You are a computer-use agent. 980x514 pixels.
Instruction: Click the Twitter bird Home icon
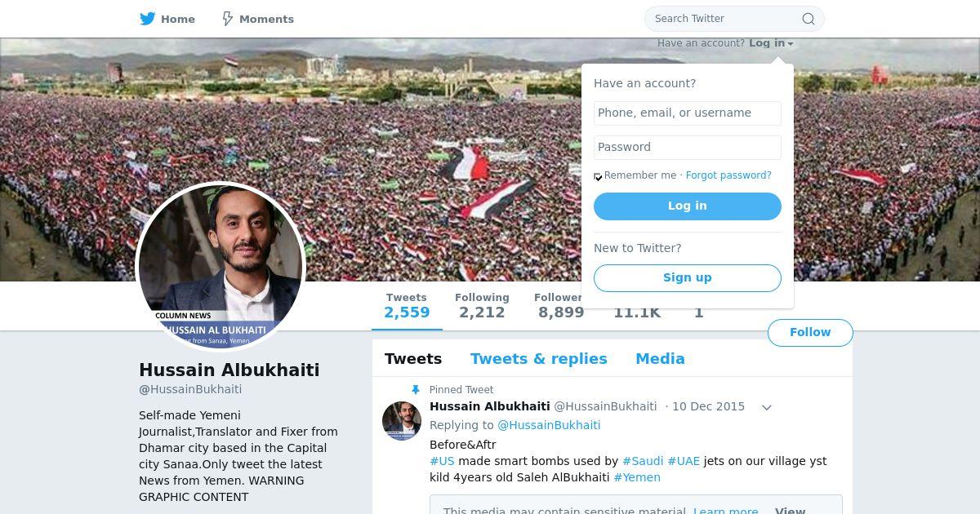[148, 19]
